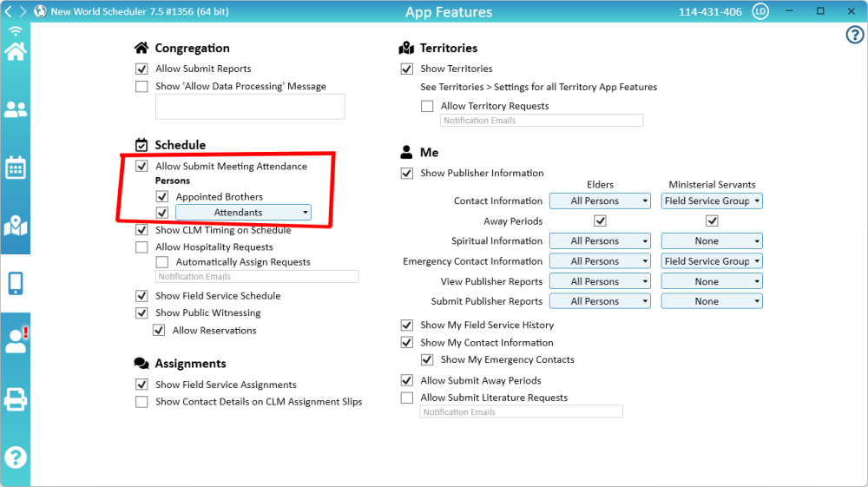Click the back navigation arrow in title bar
Viewport: 868px width, 487px height.
pos(8,12)
